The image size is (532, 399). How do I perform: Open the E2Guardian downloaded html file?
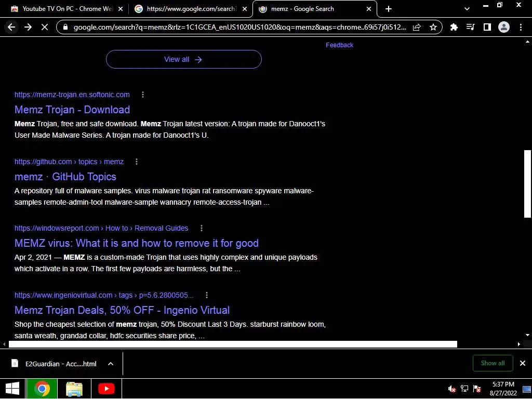(x=54, y=364)
